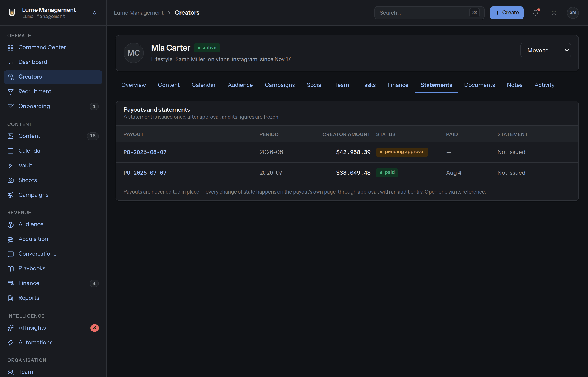
Task: Click the MC avatar of Mia Carter
Action: [133, 53]
